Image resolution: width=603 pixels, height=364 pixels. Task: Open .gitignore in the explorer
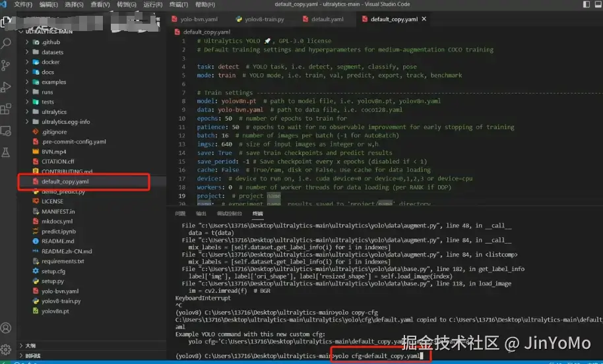[54, 132]
